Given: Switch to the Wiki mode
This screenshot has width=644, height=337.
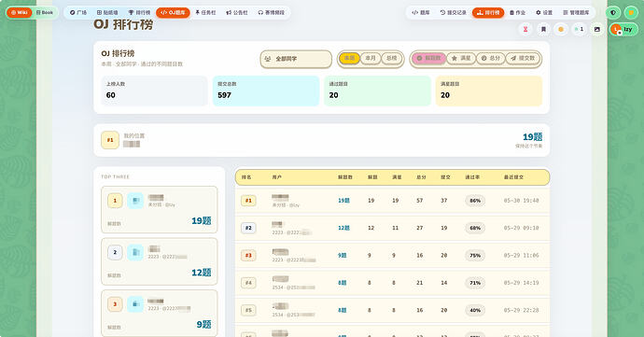Looking at the screenshot, I should 20,13.
